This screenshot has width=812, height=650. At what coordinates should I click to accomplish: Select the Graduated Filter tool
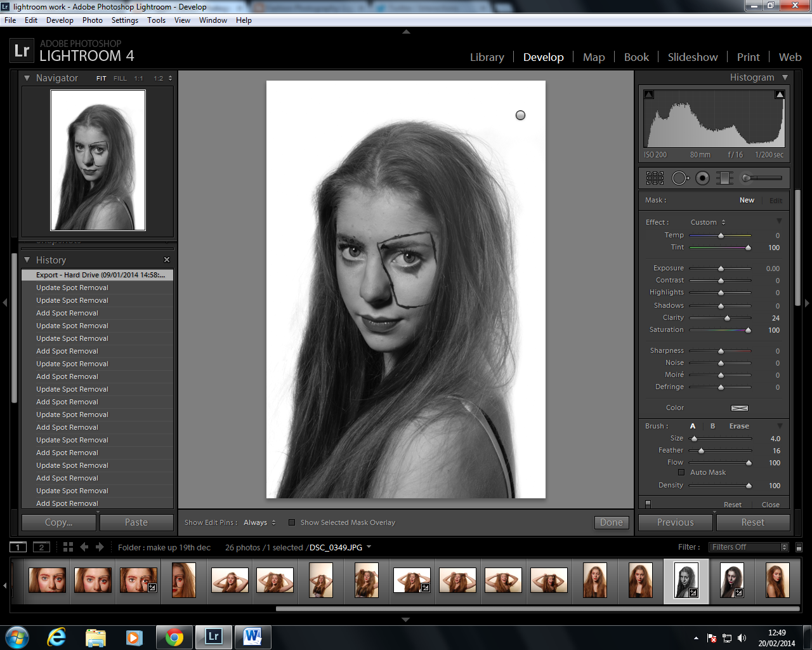click(x=724, y=178)
